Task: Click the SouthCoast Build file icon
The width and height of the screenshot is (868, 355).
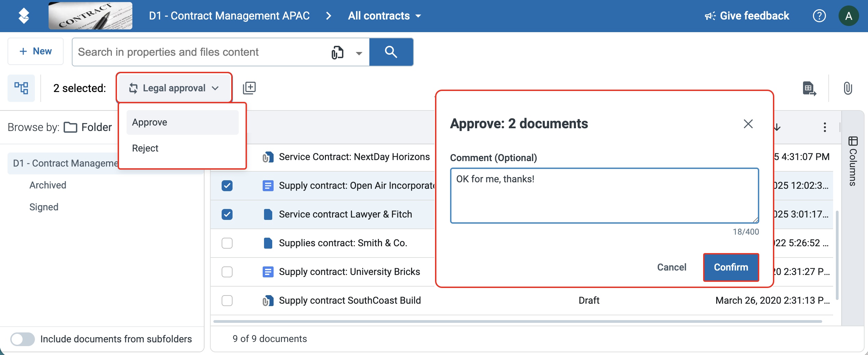Action: tap(268, 301)
